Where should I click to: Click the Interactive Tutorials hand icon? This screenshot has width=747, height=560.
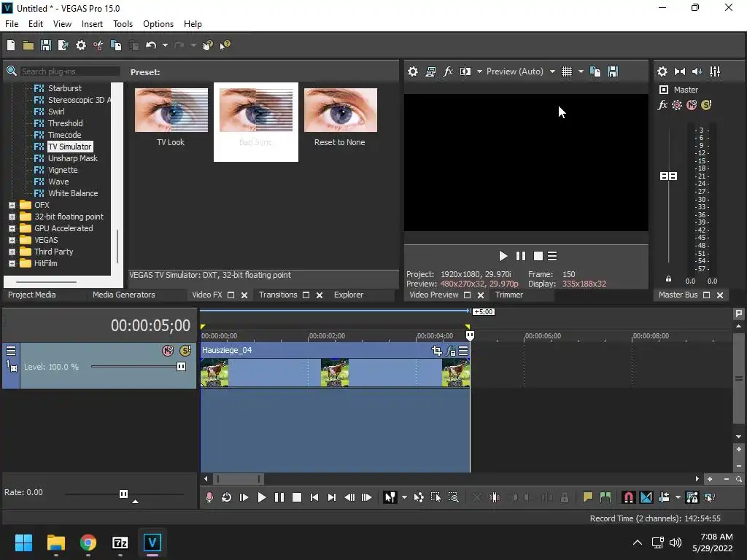point(208,45)
